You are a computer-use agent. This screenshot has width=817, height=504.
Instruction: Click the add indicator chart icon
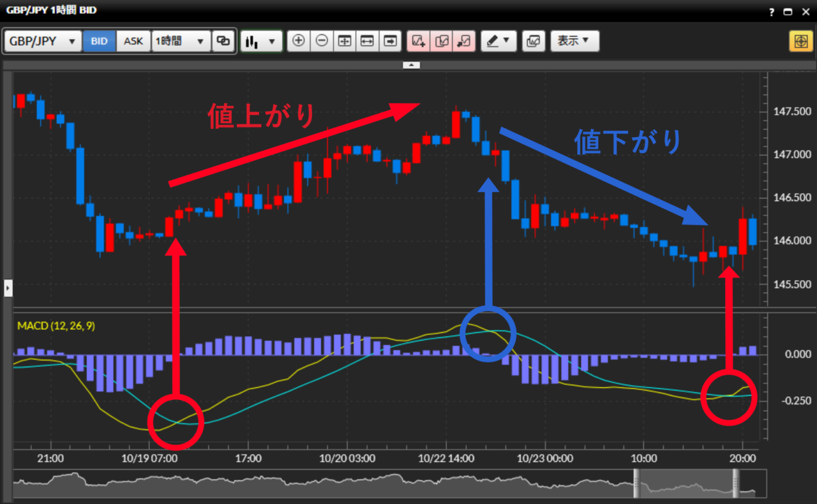tap(419, 41)
